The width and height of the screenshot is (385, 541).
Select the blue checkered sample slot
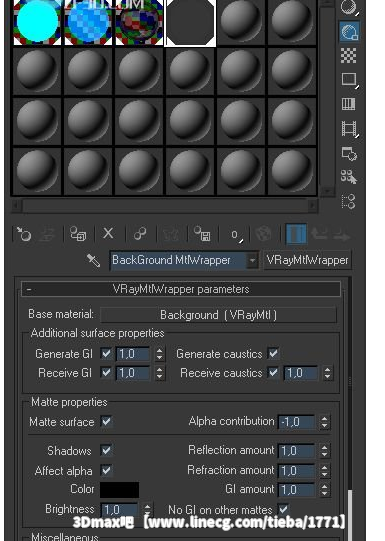[88, 22]
